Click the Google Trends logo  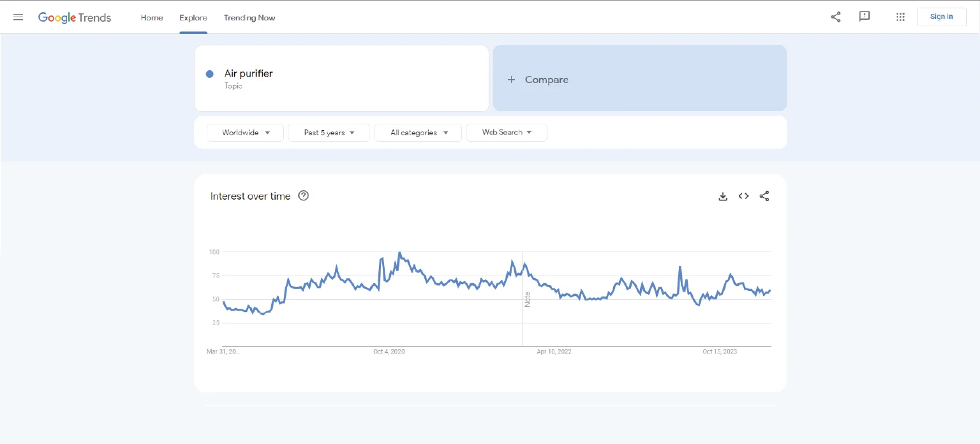75,17
